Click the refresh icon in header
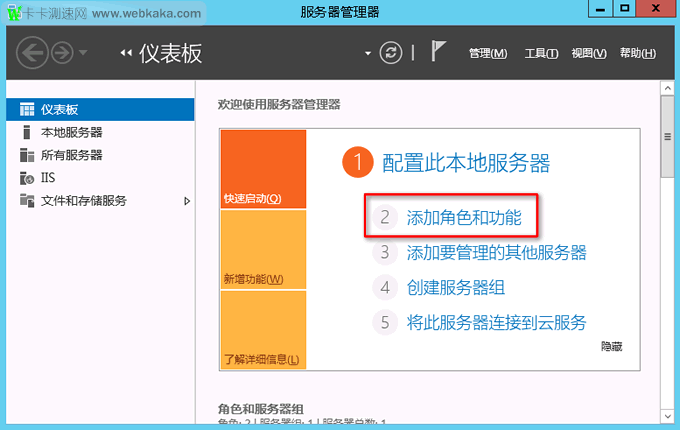Image resolution: width=680 pixels, height=430 pixels. pyautogui.click(x=390, y=53)
